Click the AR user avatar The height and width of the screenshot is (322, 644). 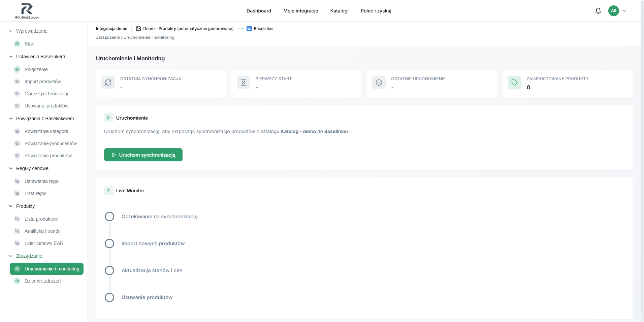(614, 11)
